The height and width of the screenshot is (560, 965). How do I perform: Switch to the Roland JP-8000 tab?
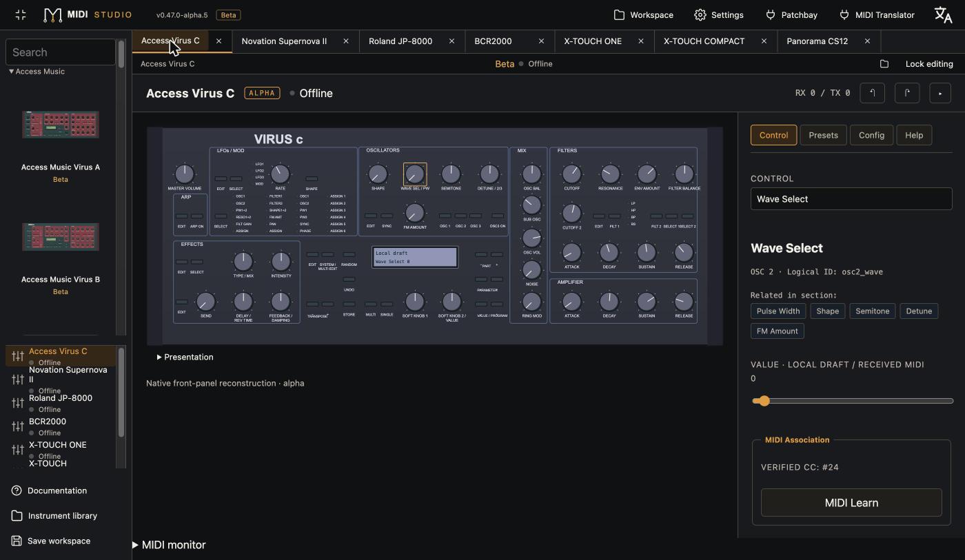400,41
